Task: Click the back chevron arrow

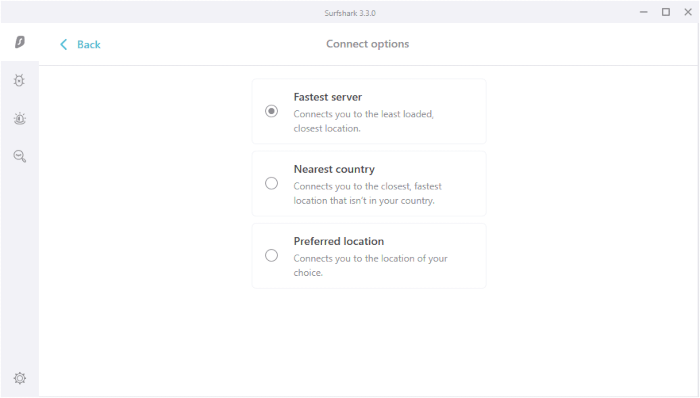Action: 63,44
